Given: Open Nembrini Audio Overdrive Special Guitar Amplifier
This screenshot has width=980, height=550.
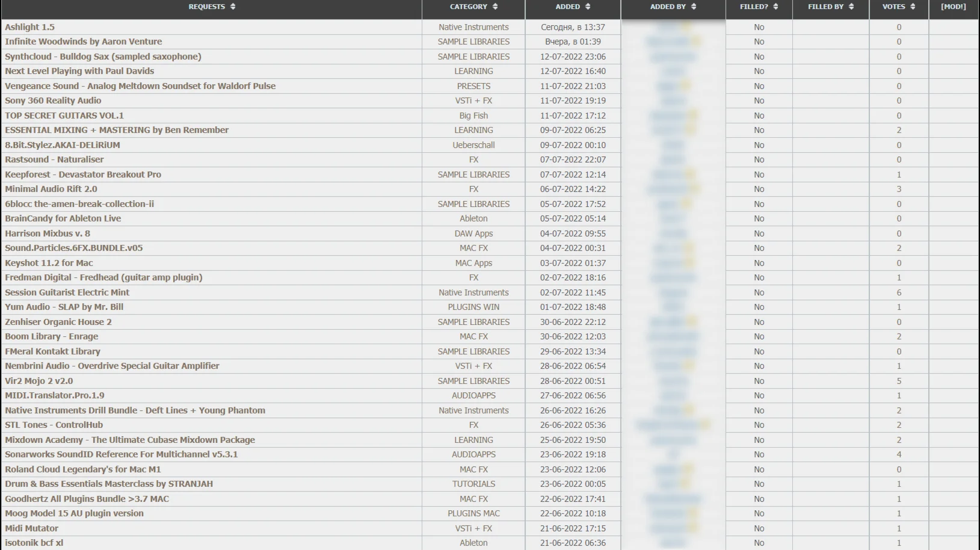Looking at the screenshot, I should coord(112,366).
